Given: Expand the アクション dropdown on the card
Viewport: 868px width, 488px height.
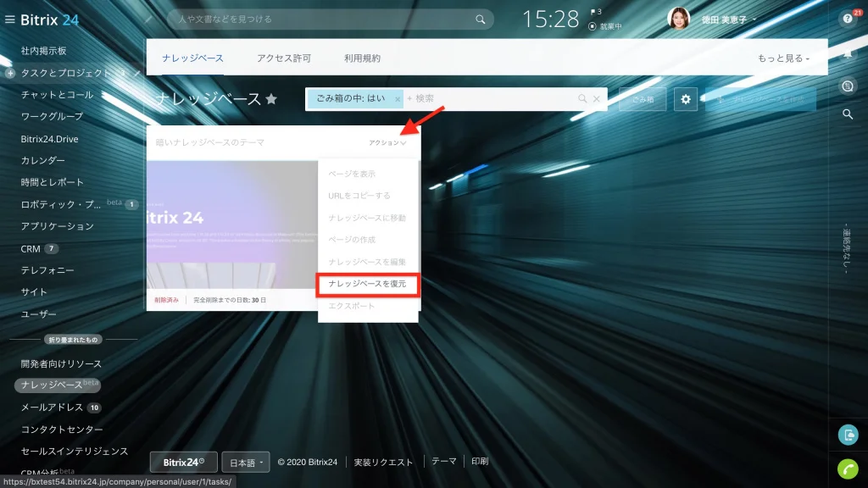Looking at the screenshot, I should [387, 142].
